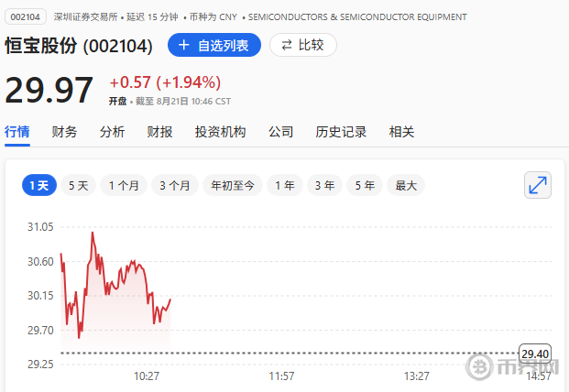The width and height of the screenshot is (569, 392).
Task: Add stock to watchlist with 自选列表
Action: coord(214,45)
